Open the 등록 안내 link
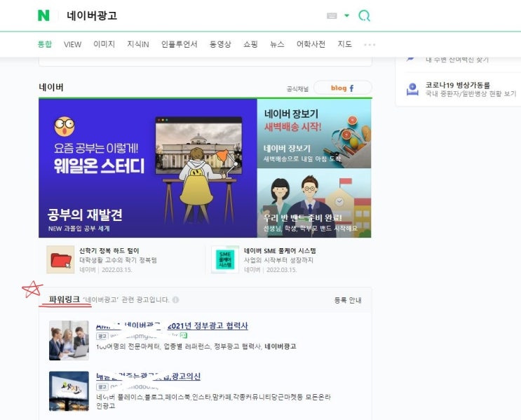The height and width of the screenshot is (420, 521). 348,300
